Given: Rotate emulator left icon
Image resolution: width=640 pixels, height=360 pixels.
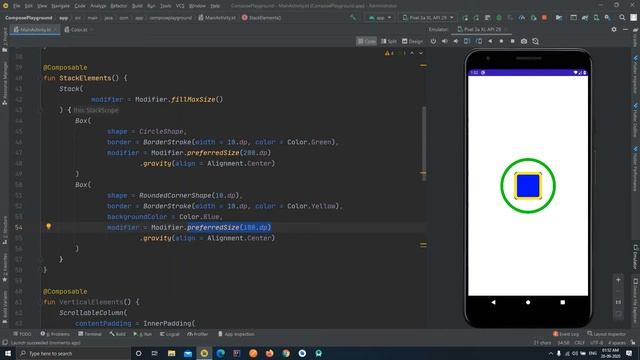Looking at the screenshot, I should (x=467, y=41).
